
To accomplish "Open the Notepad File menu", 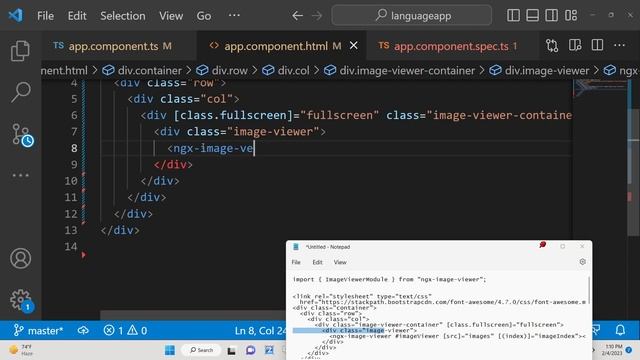I will point(296,262).
